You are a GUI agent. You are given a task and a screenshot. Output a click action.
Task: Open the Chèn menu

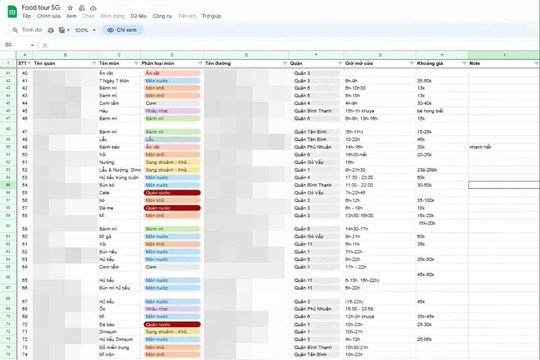click(x=89, y=16)
